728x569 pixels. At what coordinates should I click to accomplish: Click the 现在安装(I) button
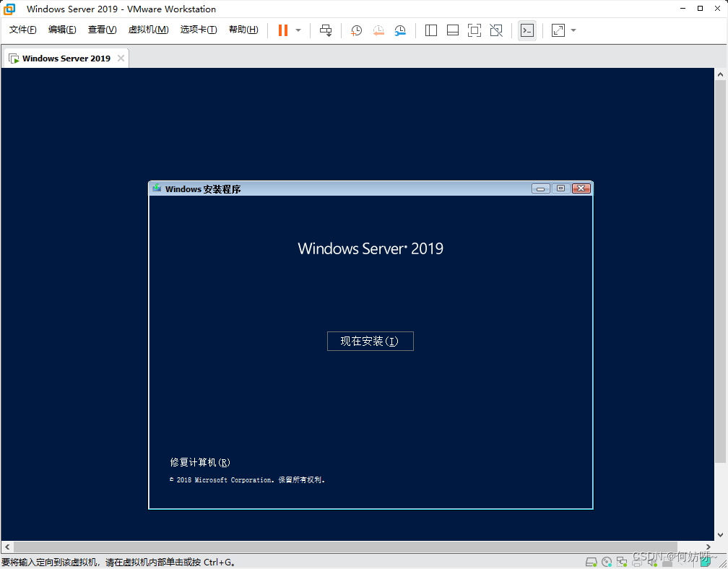(x=370, y=341)
